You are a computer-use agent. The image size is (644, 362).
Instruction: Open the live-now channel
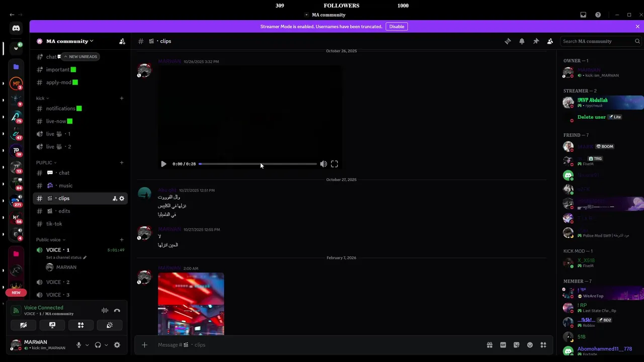point(80,121)
